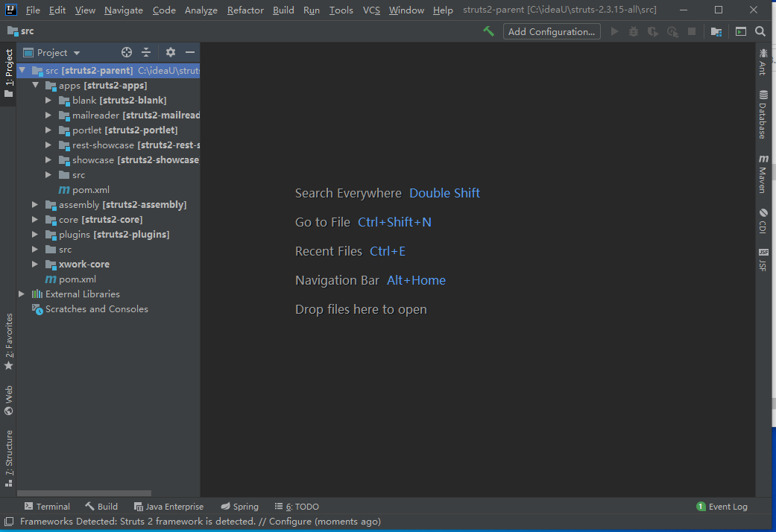The height and width of the screenshot is (532, 776).
Task: Click the IntelliJ IDEA logo icon
Action: [x=10, y=10]
